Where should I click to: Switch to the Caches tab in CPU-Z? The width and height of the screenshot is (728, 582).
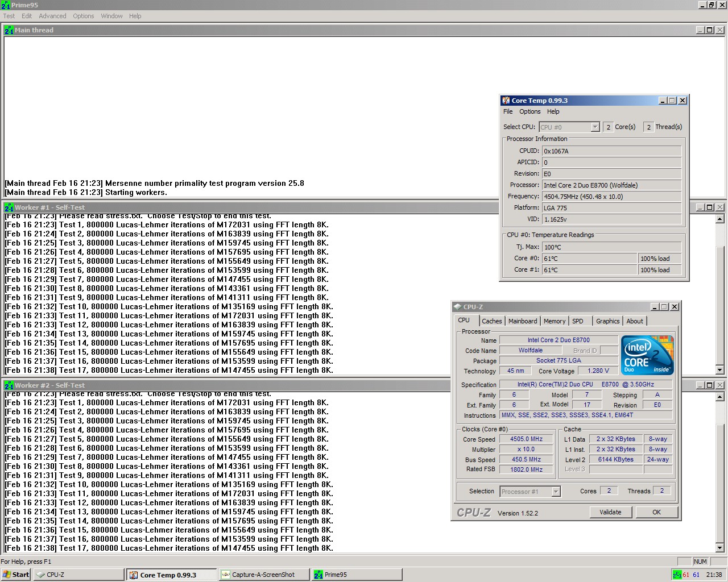(x=492, y=321)
